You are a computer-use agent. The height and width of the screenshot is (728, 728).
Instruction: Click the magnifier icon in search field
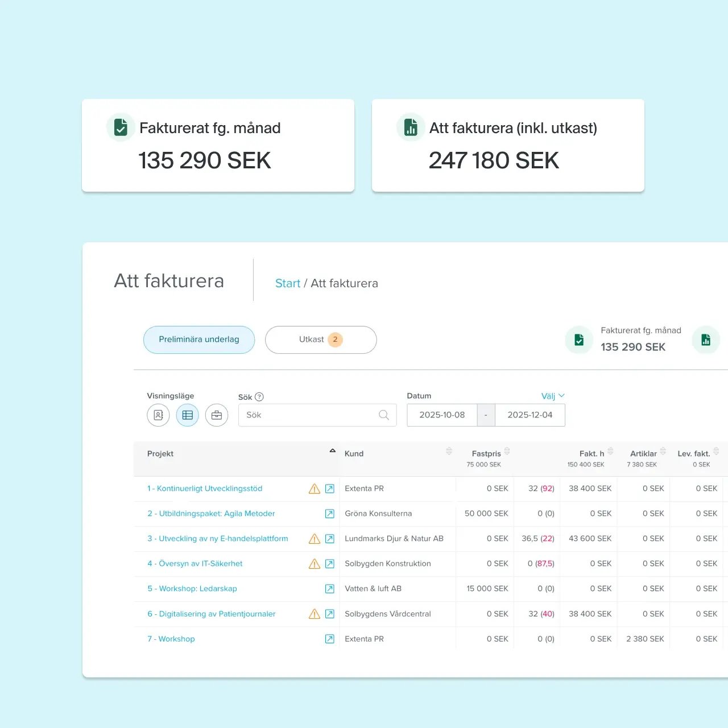[x=384, y=415]
